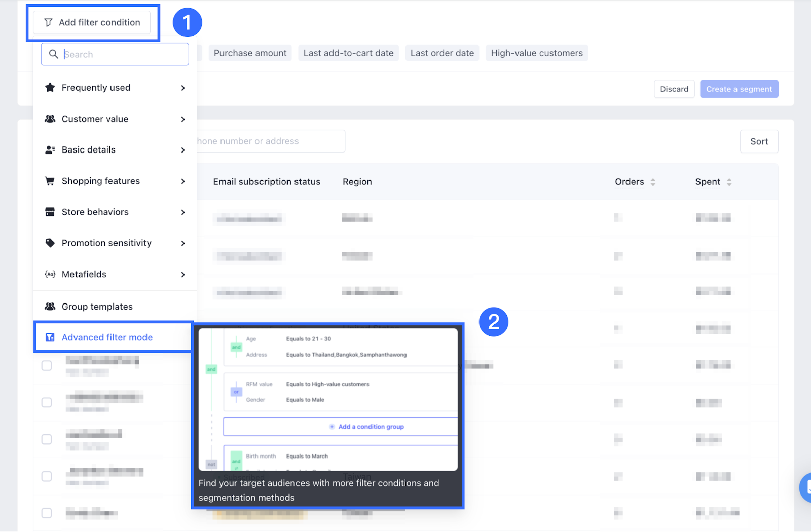Click the shopping cart icon for Shopping features

click(x=50, y=181)
